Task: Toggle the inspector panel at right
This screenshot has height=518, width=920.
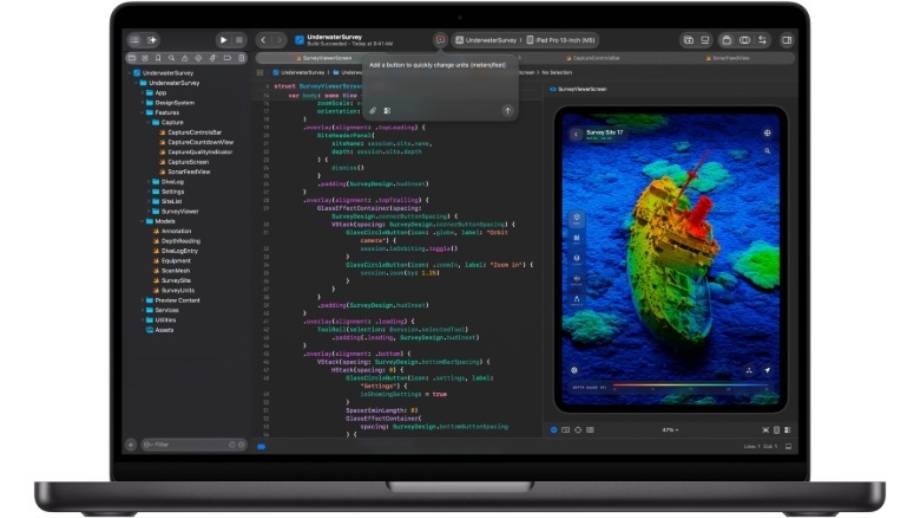Action: pyautogui.click(x=787, y=40)
